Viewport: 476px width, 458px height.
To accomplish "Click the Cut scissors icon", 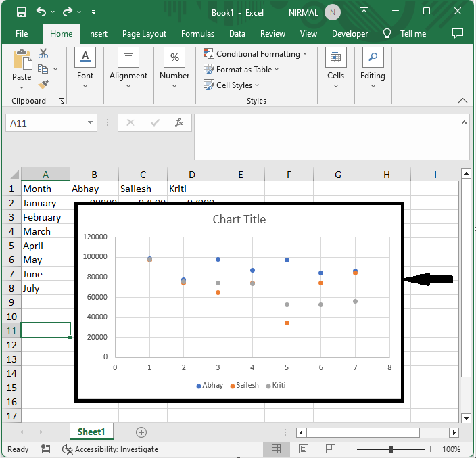I will [x=44, y=53].
